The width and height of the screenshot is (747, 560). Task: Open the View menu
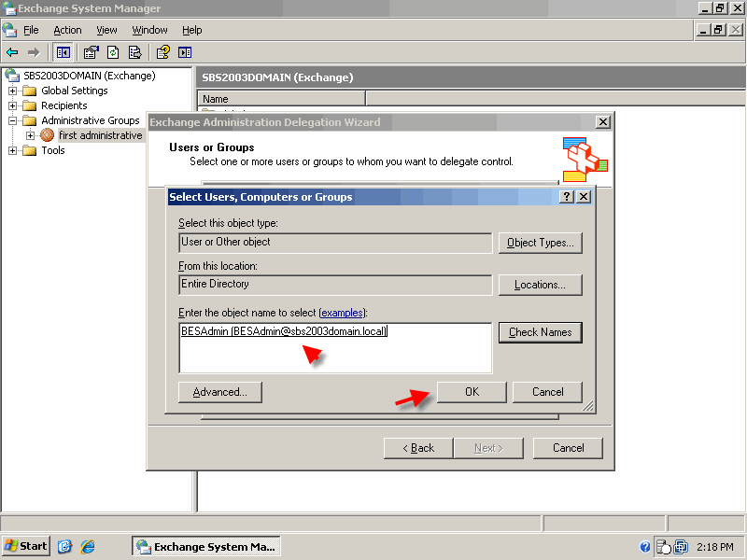point(106,30)
